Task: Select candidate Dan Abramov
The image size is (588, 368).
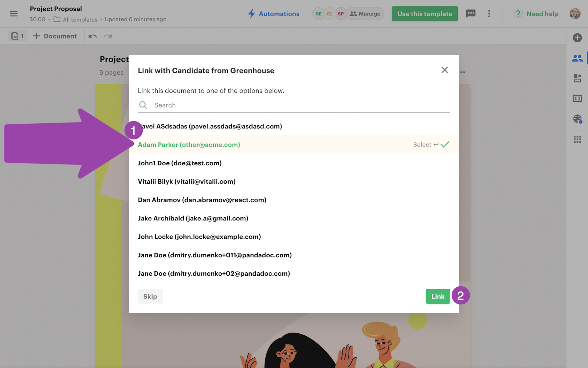Action: [x=294, y=200]
